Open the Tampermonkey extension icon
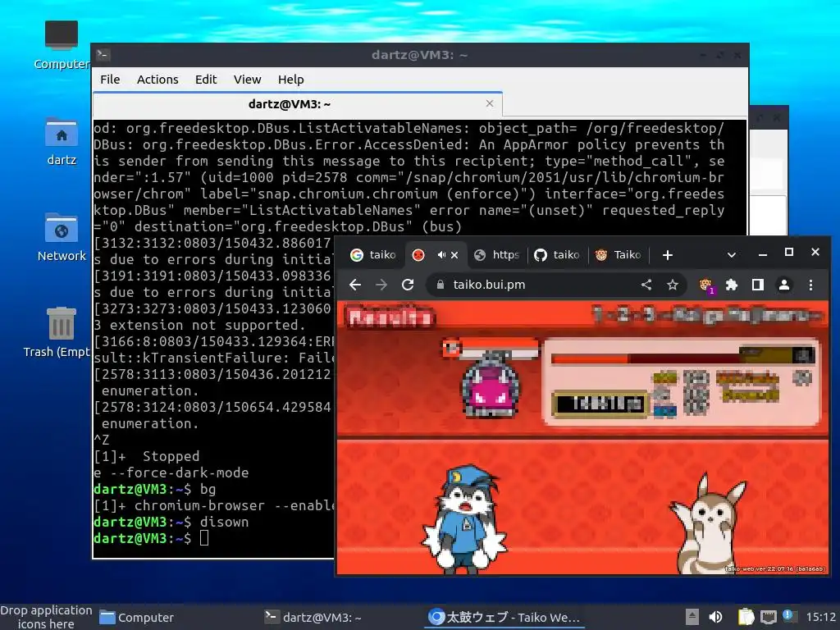The height and width of the screenshot is (630, 840). pyautogui.click(x=706, y=285)
